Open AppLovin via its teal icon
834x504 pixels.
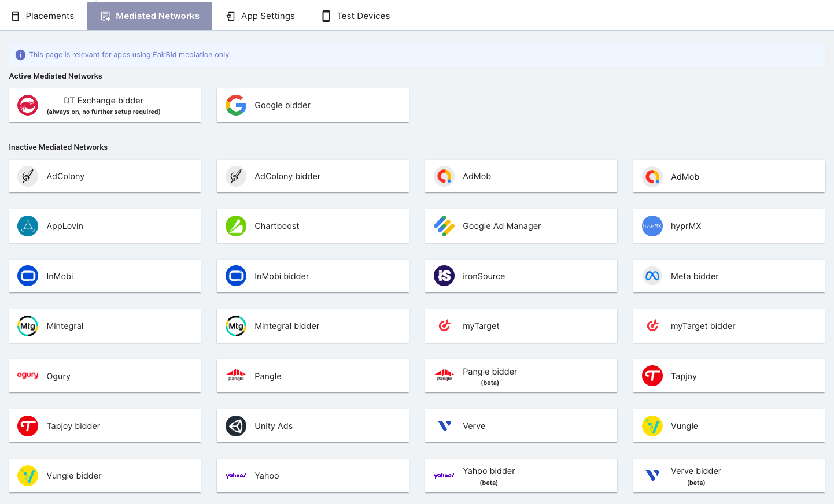click(28, 226)
